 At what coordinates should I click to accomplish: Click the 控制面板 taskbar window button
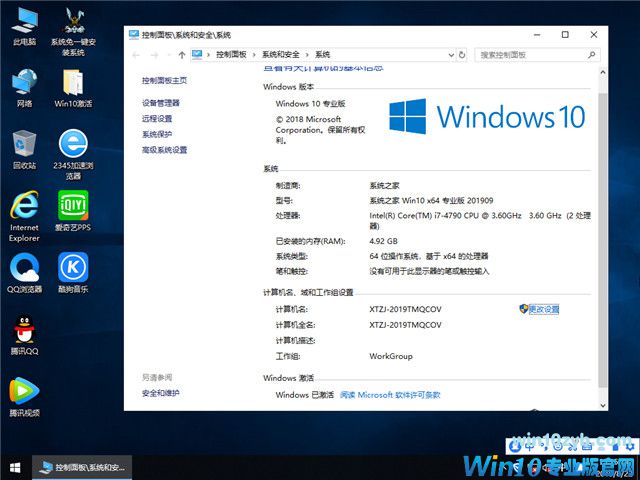(x=82, y=467)
